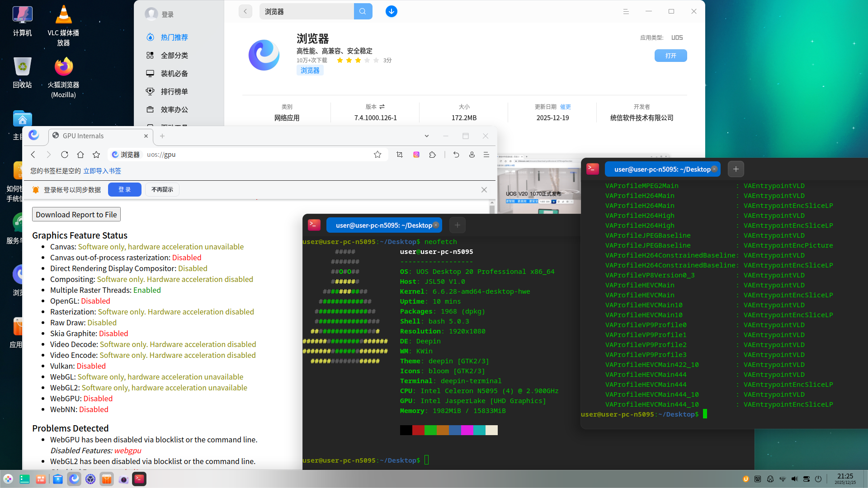This screenshot has width=868, height=488.
Task: Open downloads via the blue arrow icon in App Store
Action: click(391, 11)
